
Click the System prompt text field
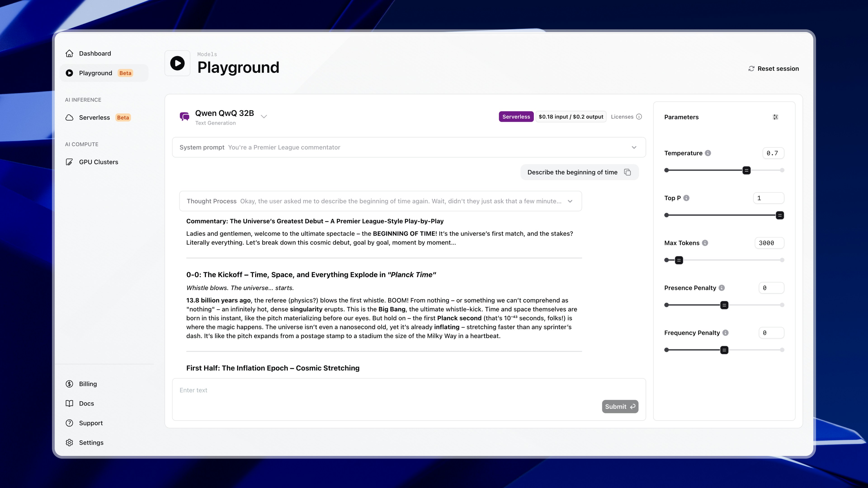click(x=409, y=148)
